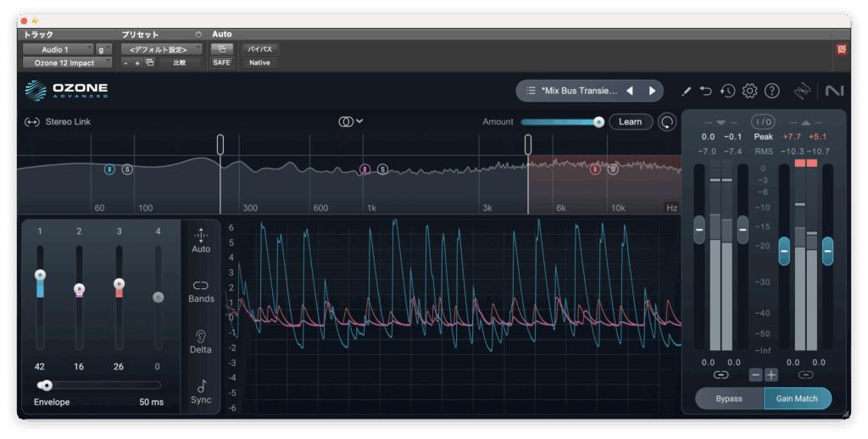Click the I/O button above the Peak meters
Image resolution: width=868 pixels, height=439 pixels.
[x=763, y=122]
